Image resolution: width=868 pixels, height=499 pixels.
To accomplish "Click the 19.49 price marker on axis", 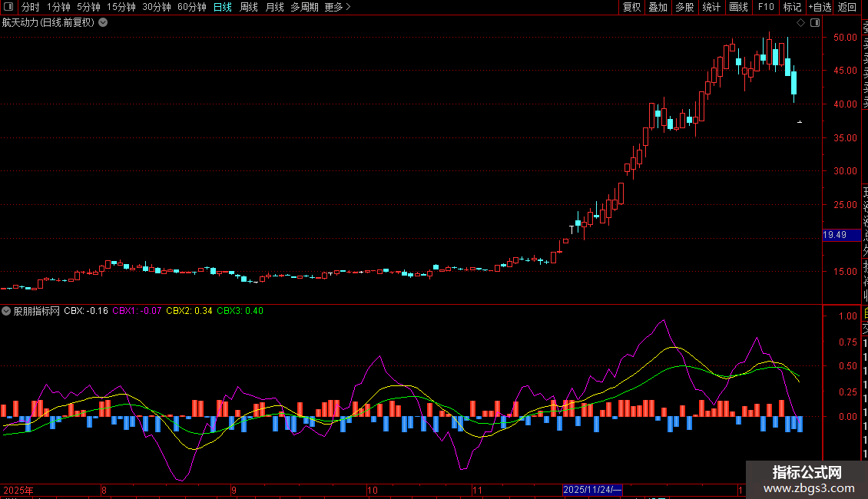I will (841, 235).
